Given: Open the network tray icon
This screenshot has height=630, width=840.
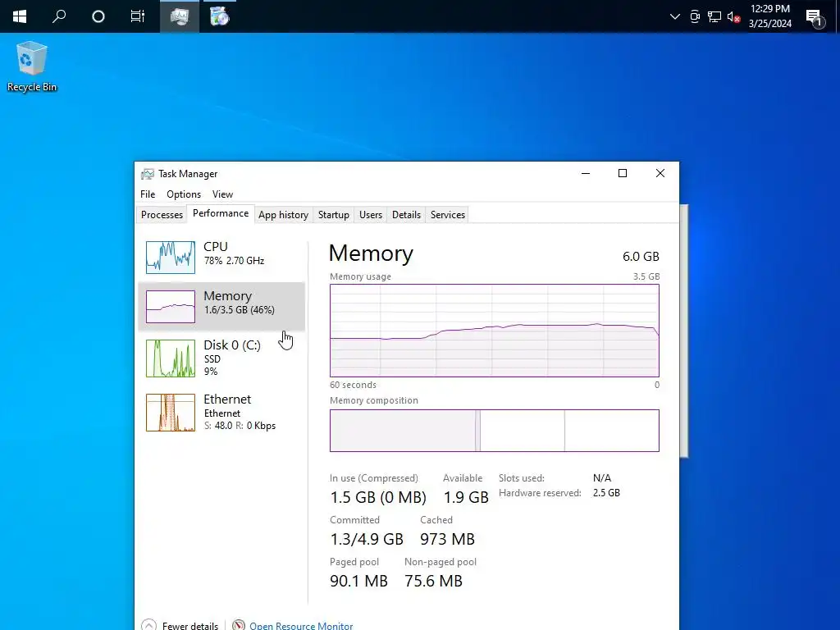Looking at the screenshot, I should [x=714, y=16].
